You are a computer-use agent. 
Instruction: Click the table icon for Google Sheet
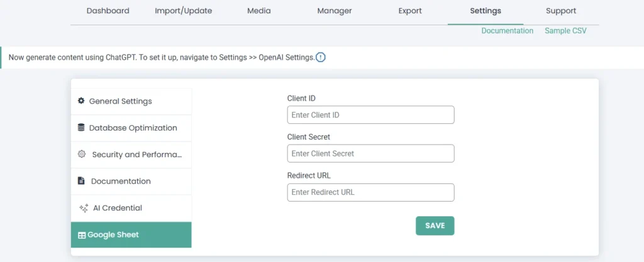tap(81, 235)
